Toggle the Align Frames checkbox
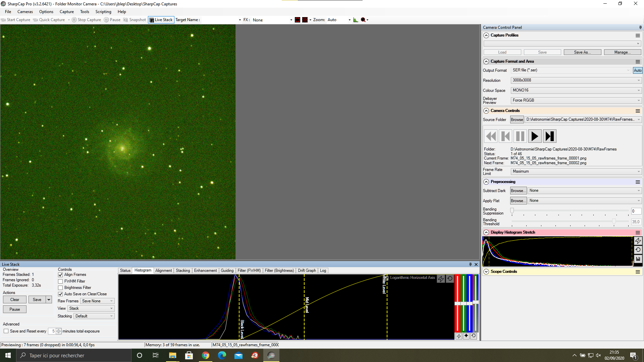The width and height of the screenshot is (644, 362). click(60, 275)
